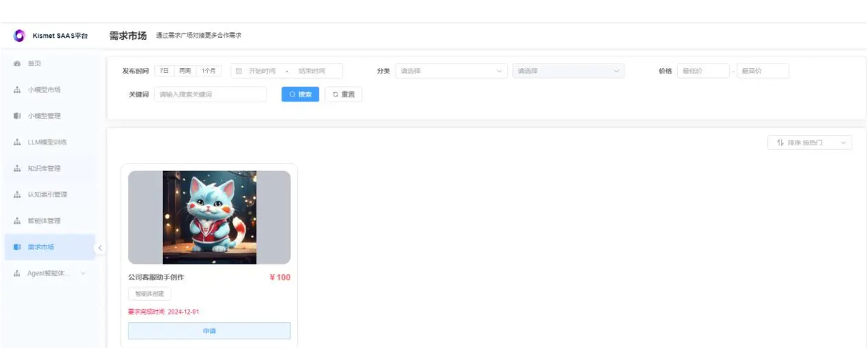
Task: Click the calendar icon in date range
Action: click(x=239, y=71)
